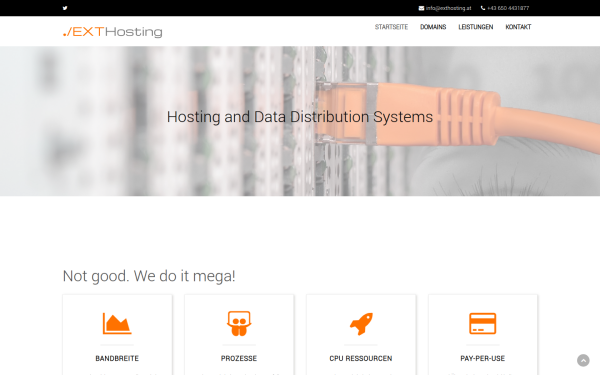
Task: Click the Pay-per-use credit card icon
Action: coord(483,323)
